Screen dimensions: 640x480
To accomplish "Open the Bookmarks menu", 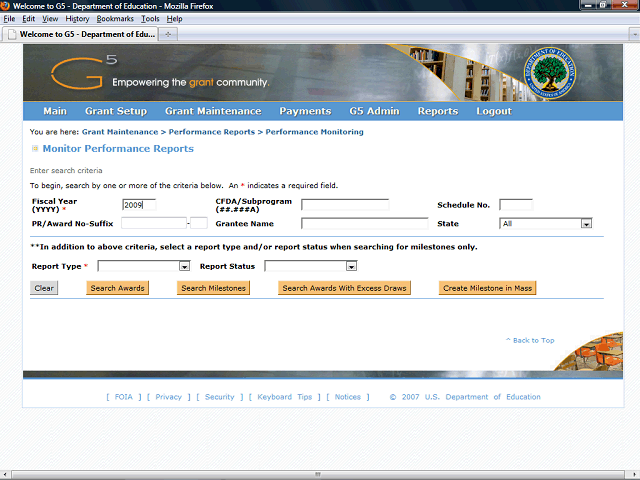I will pos(115,19).
